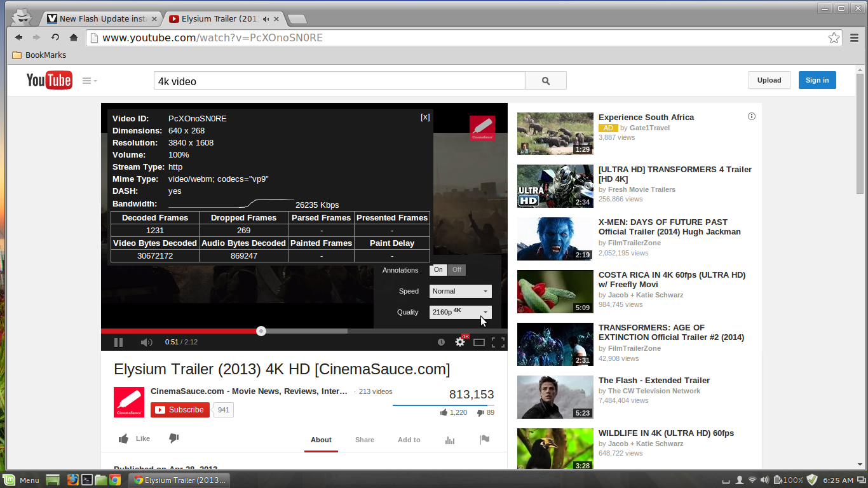Report the video with the flag icon
868x488 pixels.
tap(485, 439)
